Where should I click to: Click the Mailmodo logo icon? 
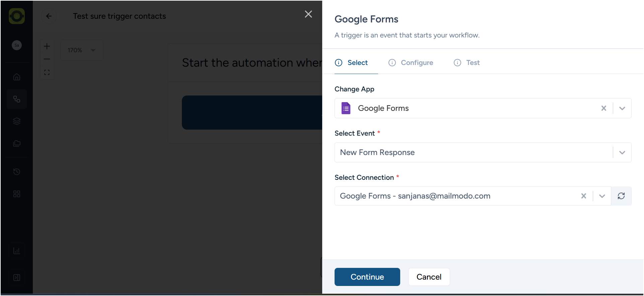point(17,16)
